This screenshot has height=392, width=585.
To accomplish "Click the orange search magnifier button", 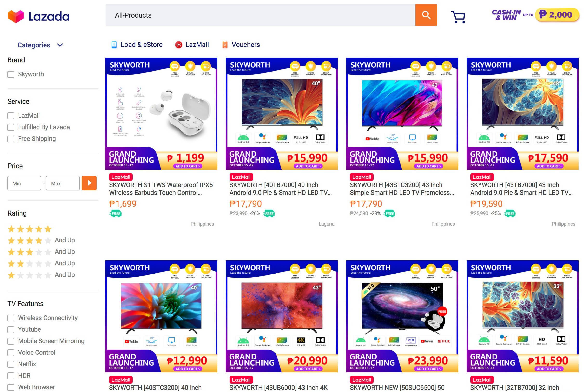I will click(426, 15).
